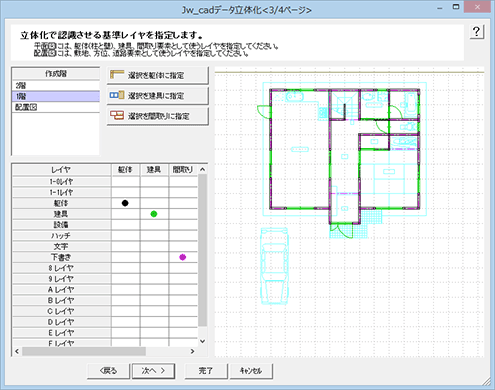This screenshot has height=390, width=495.
Task: Click the layer list scroll-up arrow
Action: [x=202, y=169]
